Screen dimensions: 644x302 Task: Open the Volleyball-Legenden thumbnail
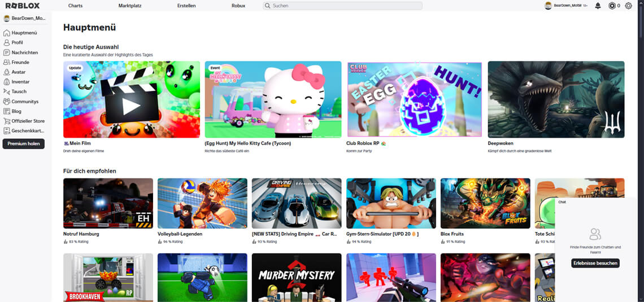pos(202,203)
